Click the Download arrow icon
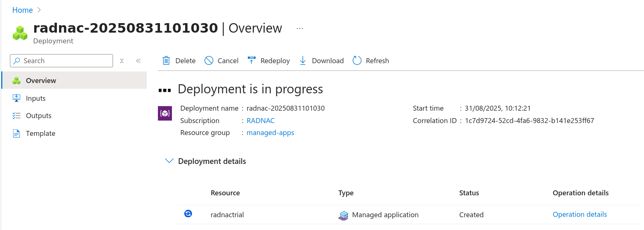The image size is (644, 230). [x=303, y=61]
